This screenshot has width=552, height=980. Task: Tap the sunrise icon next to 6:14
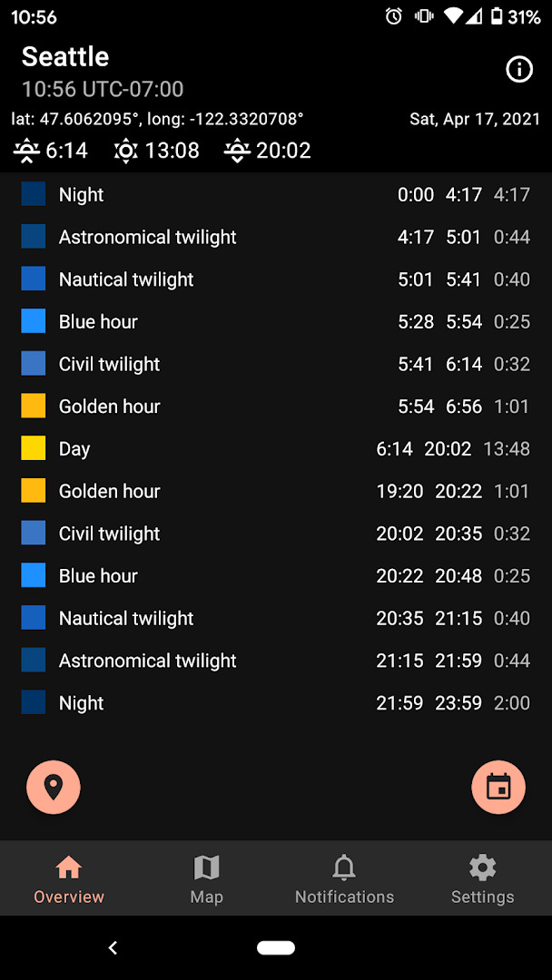pos(26,151)
